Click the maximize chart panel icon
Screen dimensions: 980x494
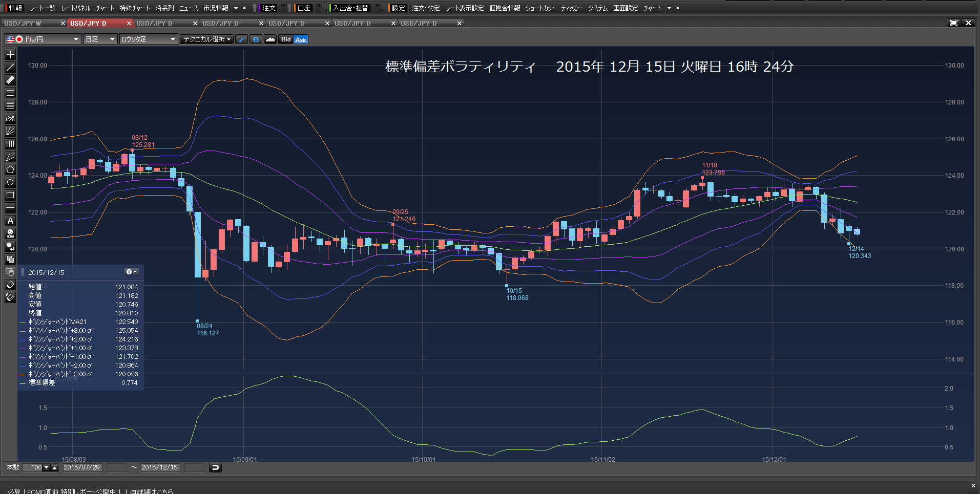click(x=954, y=23)
